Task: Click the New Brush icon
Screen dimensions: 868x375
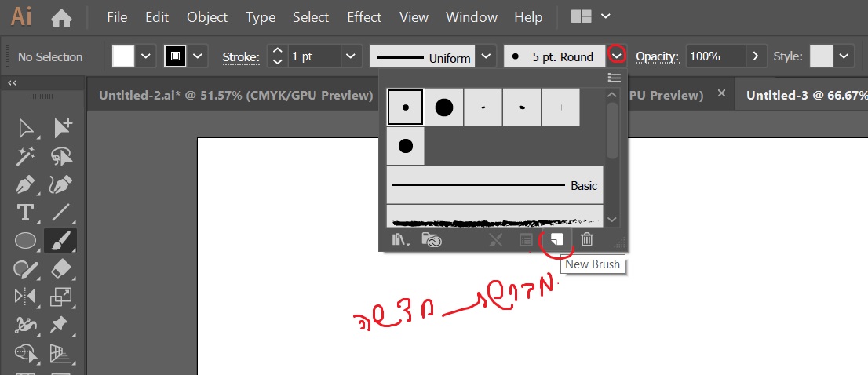Action: click(x=556, y=240)
